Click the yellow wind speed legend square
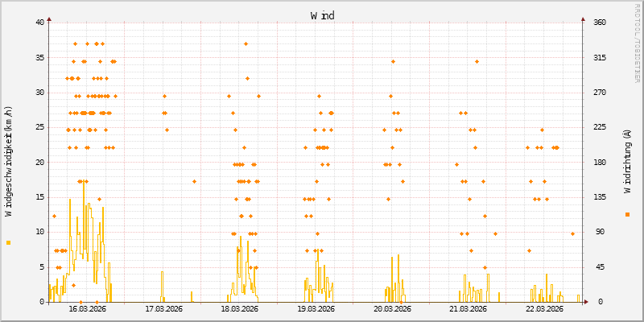This screenshot has width=644, height=322. [x=9, y=242]
